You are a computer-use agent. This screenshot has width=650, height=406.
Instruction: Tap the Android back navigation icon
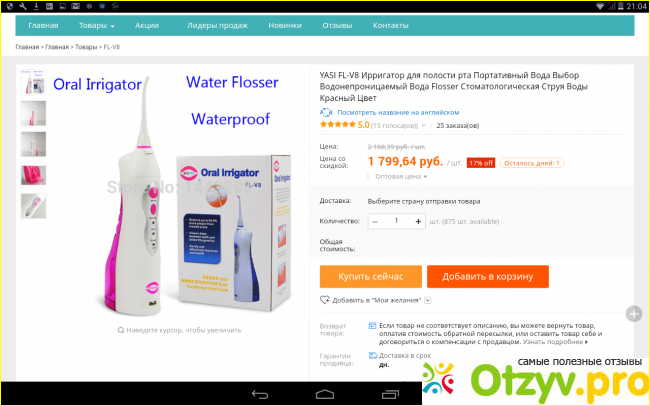260,394
